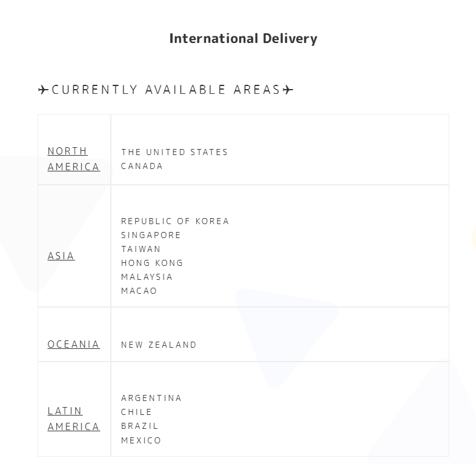Viewport: 476px width, 464px height.
Task: Select REPUBLIC OF KOREA in the list
Action: pos(175,221)
